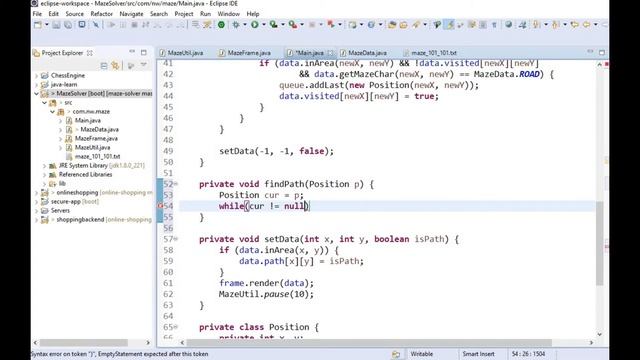Click the Project Explorer filter icon
The height and width of the screenshot is (360, 640).
131,65
